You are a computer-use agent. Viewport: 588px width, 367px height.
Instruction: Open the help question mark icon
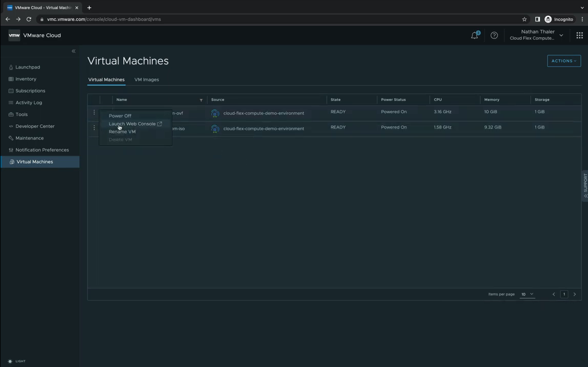494,35
